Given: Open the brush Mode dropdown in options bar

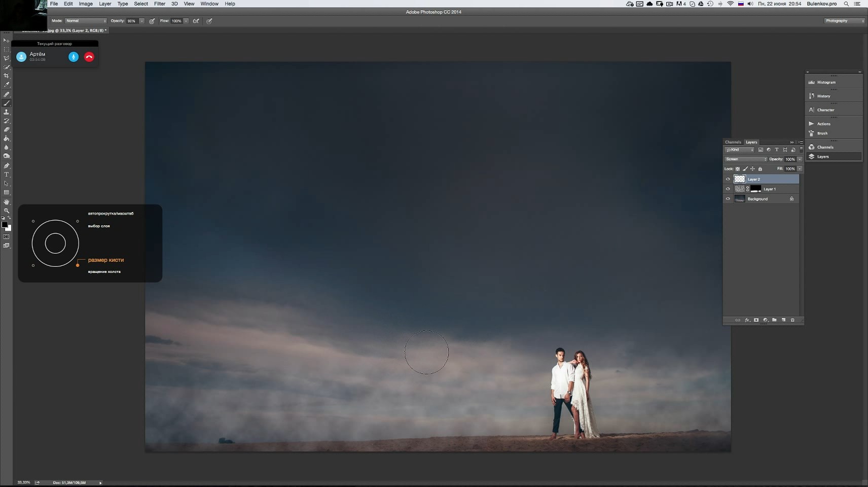Looking at the screenshot, I should (86, 21).
